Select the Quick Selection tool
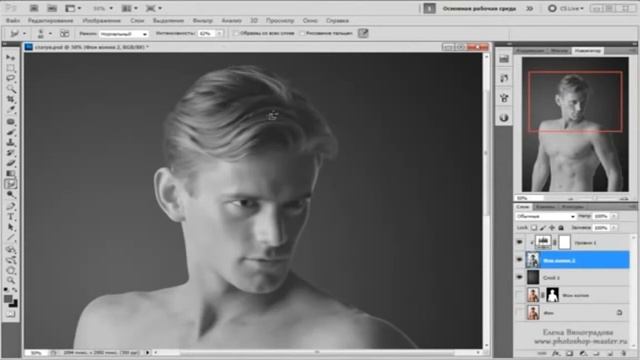The height and width of the screenshot is (360, 640). (11, 89)
